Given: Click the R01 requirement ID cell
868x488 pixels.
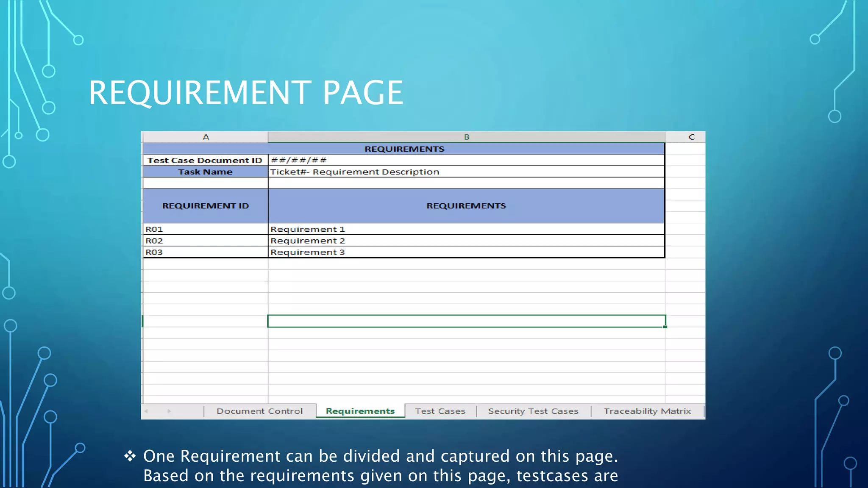Looking at the screenshot, I should click(206, 229).
